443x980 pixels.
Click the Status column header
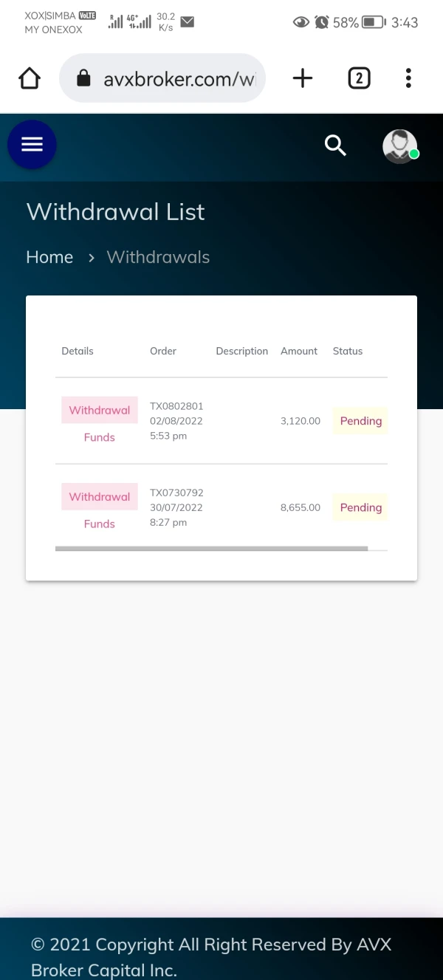(x=348, y=351)
